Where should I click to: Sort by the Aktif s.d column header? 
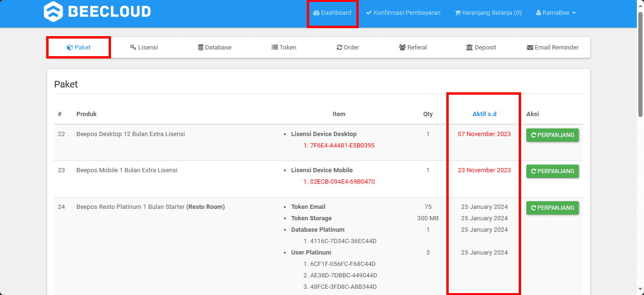click(484, 114)
